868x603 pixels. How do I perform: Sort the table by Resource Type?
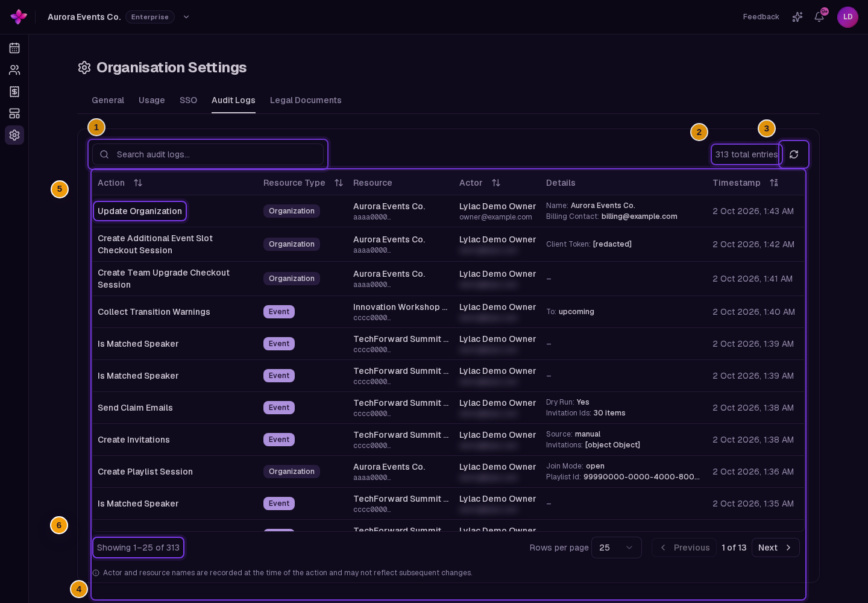(x=339, y=183)
